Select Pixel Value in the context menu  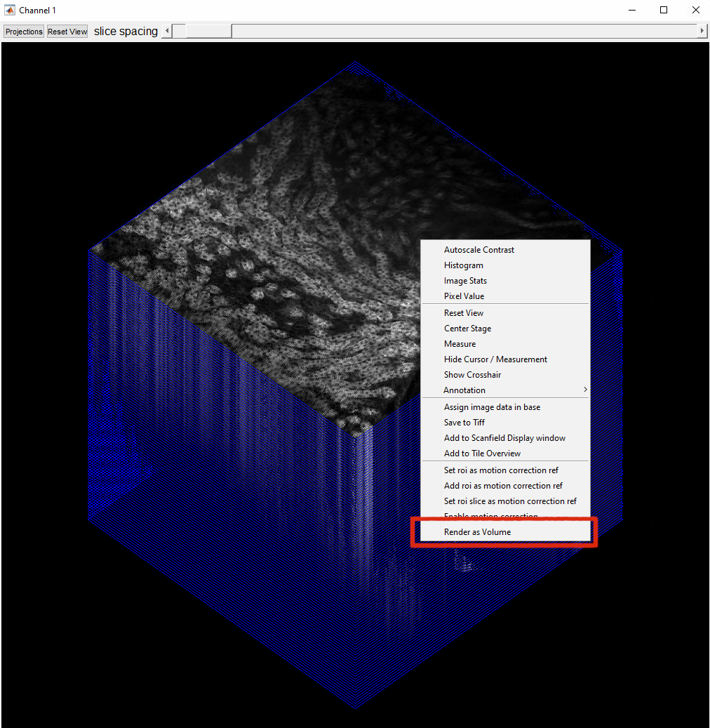[462, 296]
